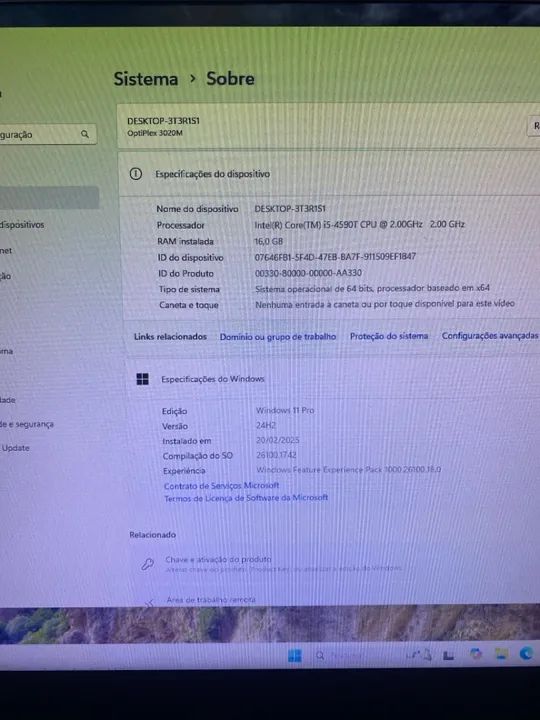Open Termos de Licença de Software da Microsoft
This screenshot has height=720, width=540.
[x=246, y=498]
